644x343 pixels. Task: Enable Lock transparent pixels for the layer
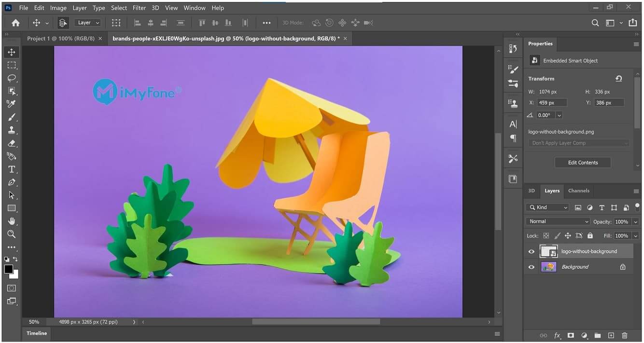(x=546, y=235)
